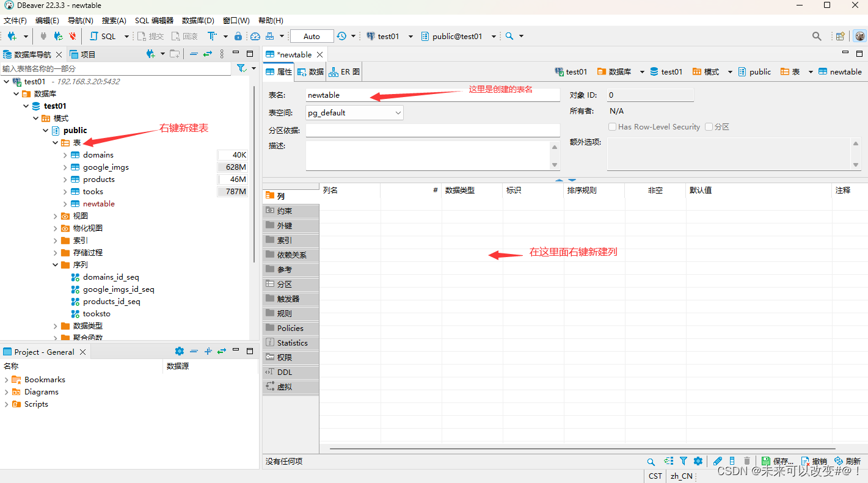Collapse the 序列 sequences folder
This screenshot has width=868, height=483.
pos(56,264)
